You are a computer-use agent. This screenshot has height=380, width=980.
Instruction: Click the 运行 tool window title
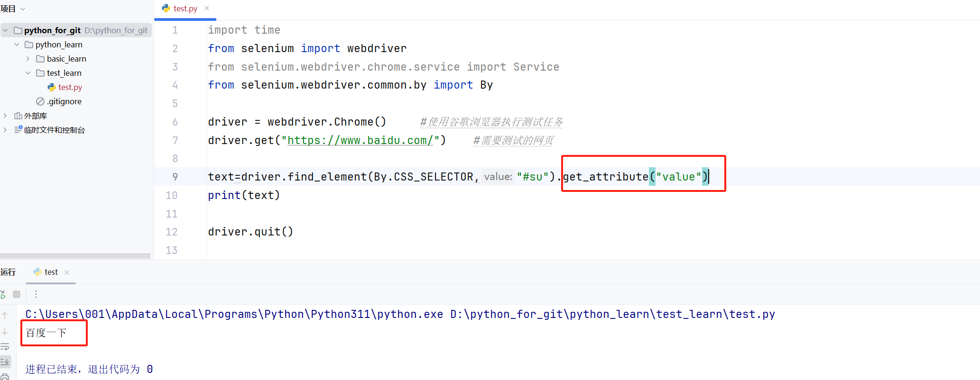point(8,272)
